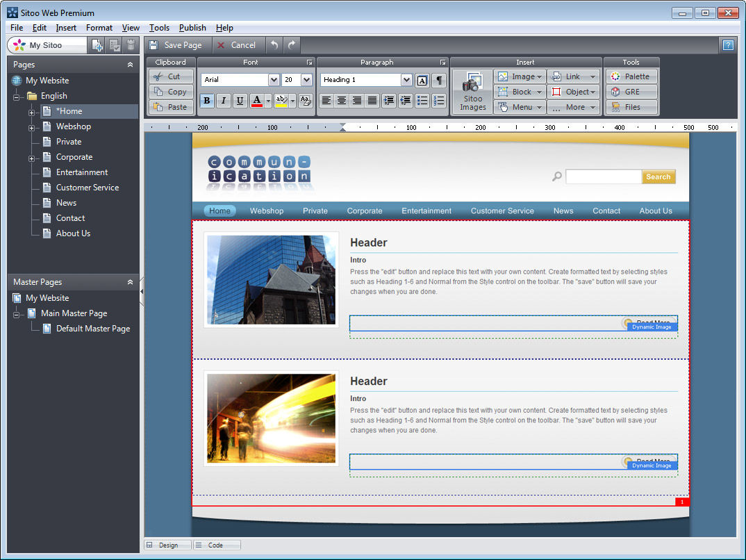This screenshot has width=746, height=560.
Task: Open Sitoo Images library
Action: click(472, 92)
